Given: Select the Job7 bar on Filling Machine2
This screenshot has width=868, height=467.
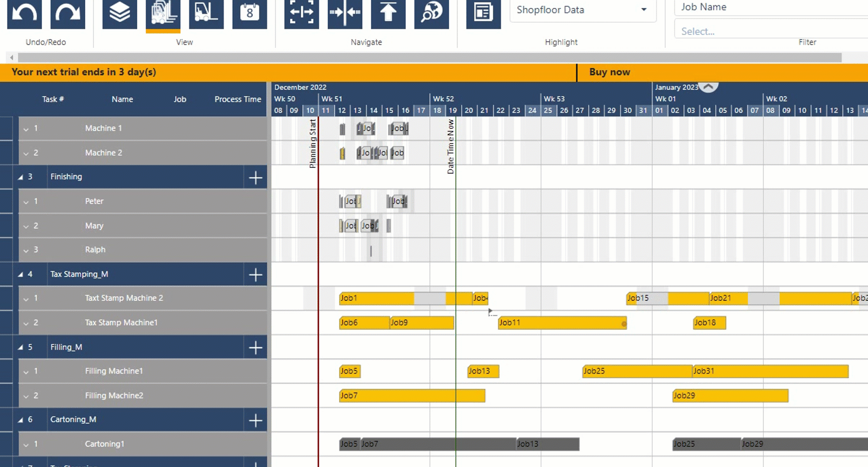Looking at the screenshot, I should coord(412,395).
